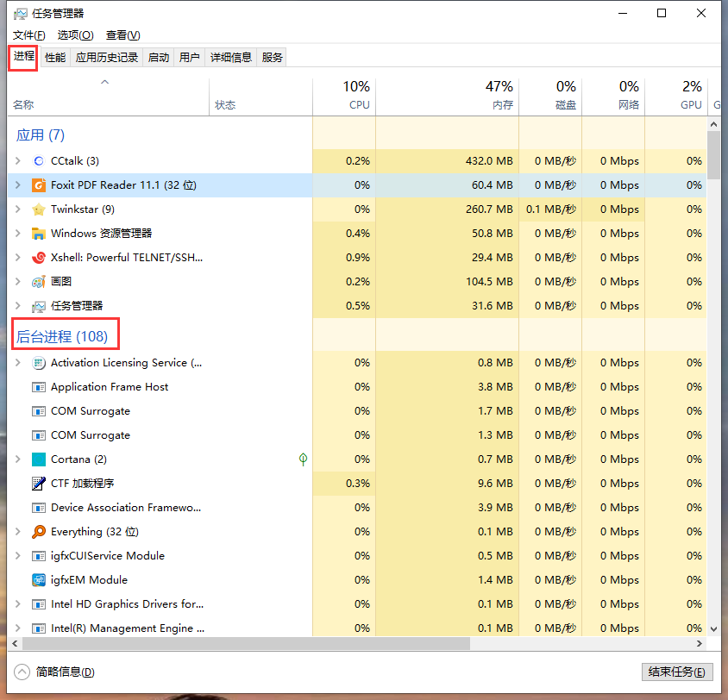Click the Windows 资源管理器 folder icon
The image size is (728, 700).
(x=38, y=233)
